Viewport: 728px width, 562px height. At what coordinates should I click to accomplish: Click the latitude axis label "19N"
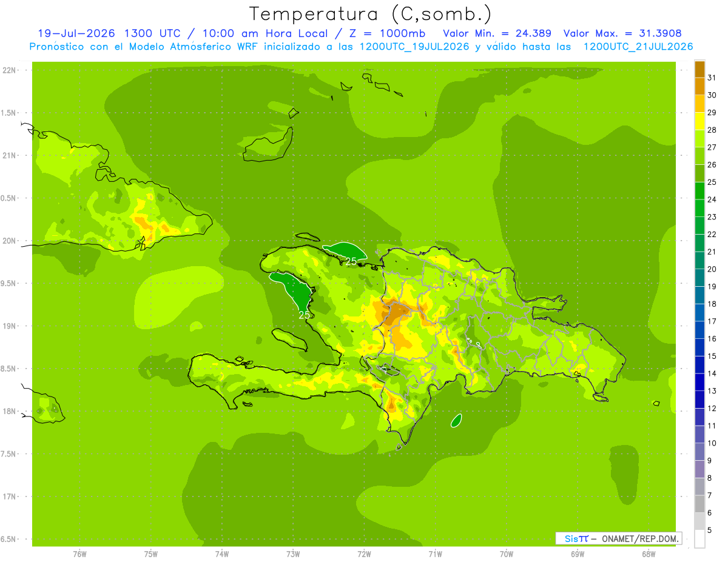point(10,326)
